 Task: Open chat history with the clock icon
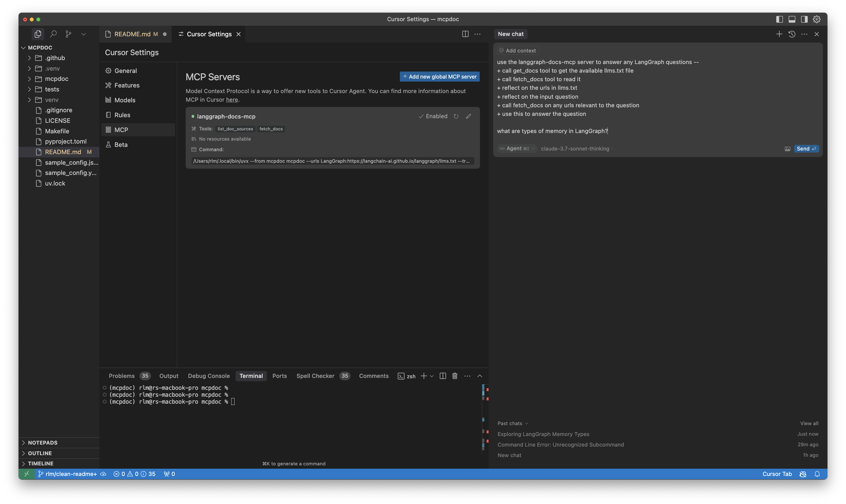click(792, 34)
